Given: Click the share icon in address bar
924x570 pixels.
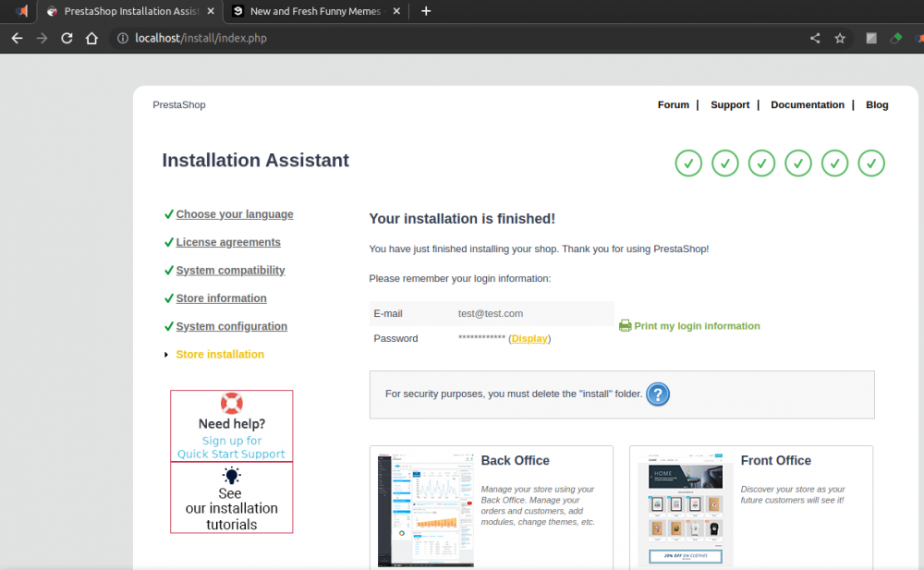Looking at the screenshot, I should click(x=814, y=39).
